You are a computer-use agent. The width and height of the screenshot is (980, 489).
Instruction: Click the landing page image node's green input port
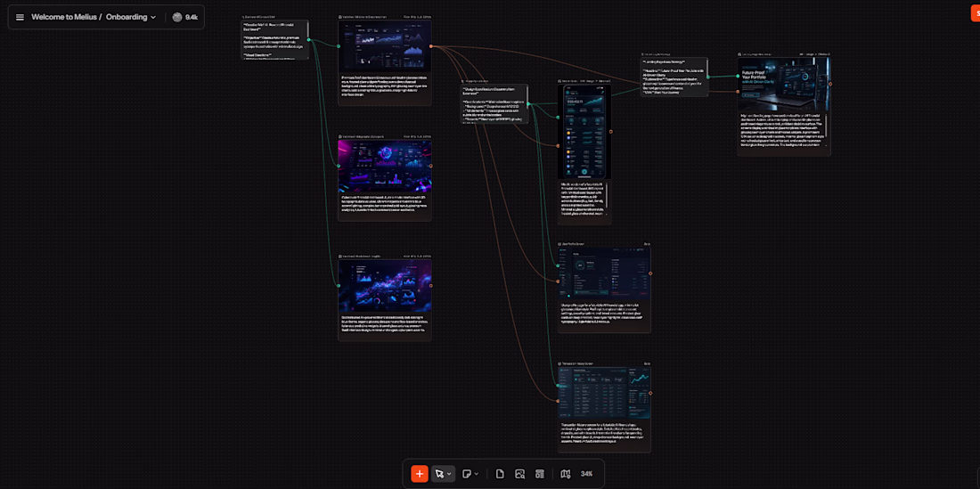[738, 77]
